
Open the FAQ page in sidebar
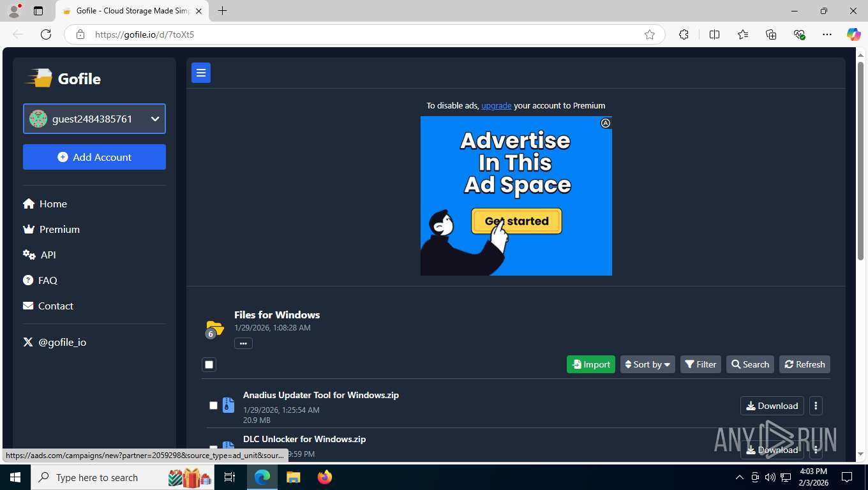[40, 280]
